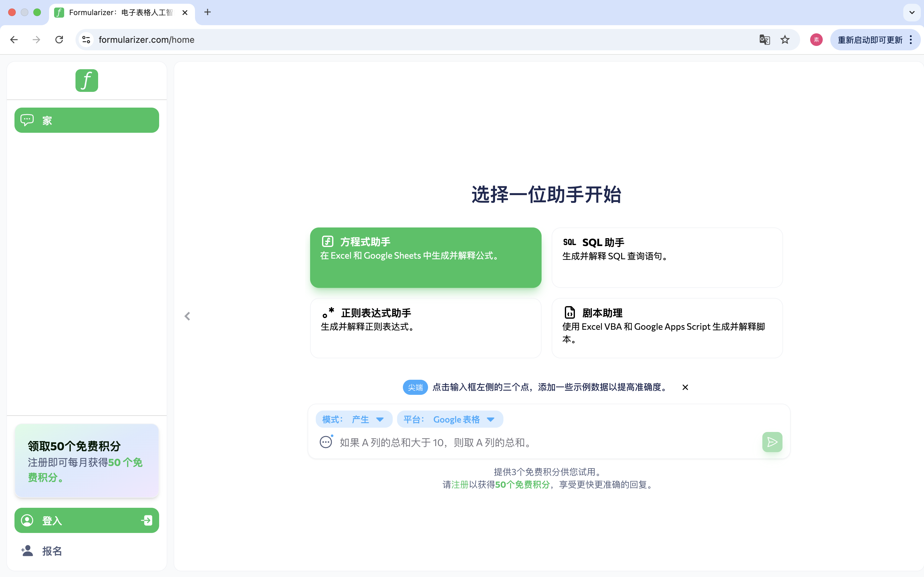Select the 方程式助手 assistant card
This screenshot has height=577, width=924.
click(426, 258)
